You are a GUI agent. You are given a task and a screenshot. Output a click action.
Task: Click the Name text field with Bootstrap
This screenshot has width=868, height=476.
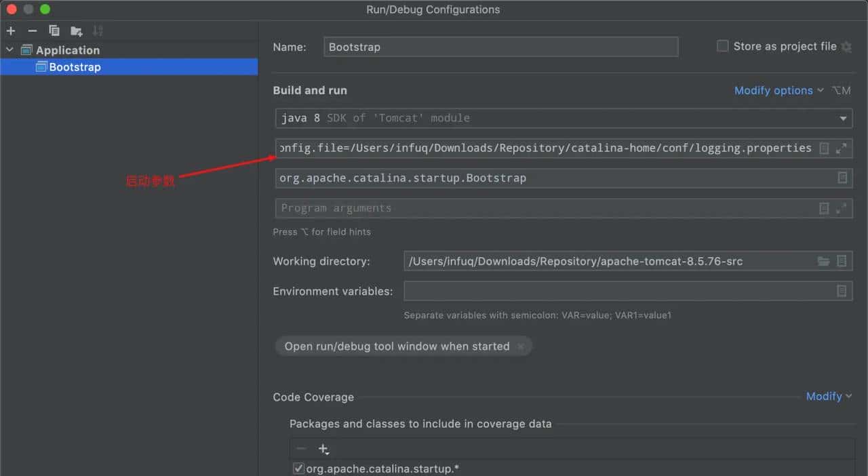point(500,47)
